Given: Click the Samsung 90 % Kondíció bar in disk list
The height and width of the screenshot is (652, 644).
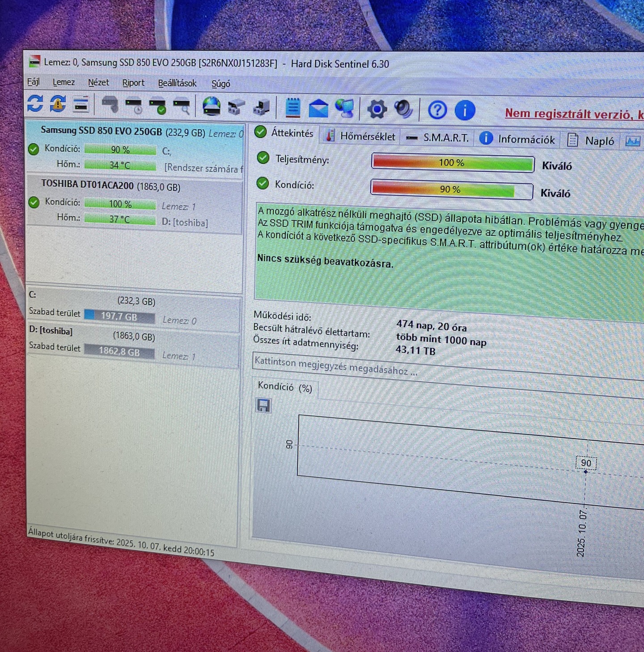Looking at the screenshot, I should 120,150.
